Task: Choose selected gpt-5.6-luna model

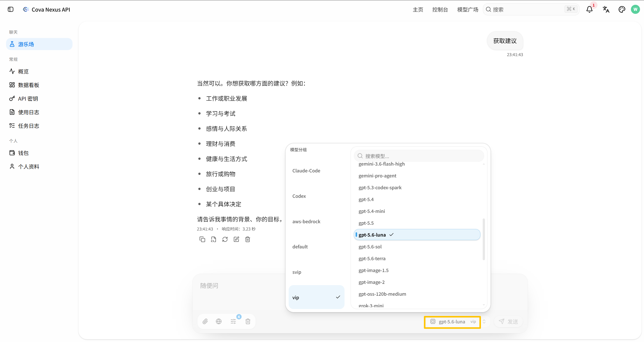Action: coord(417,235)
